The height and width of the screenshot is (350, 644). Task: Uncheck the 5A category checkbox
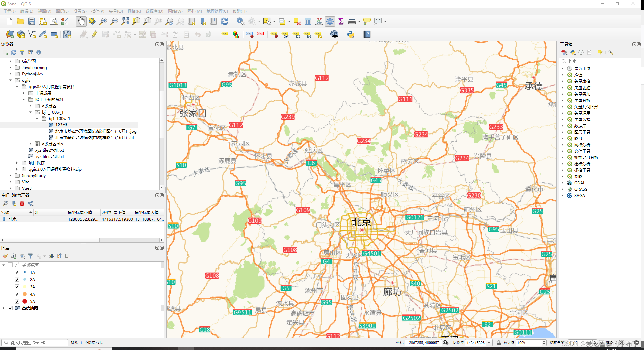click(17, 301)
